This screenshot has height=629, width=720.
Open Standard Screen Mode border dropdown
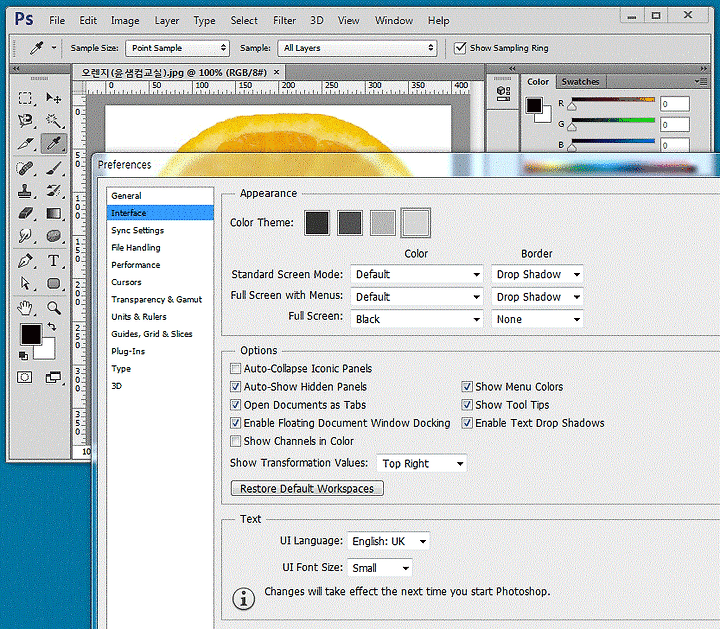pyautogui.click(x=537, y=274)
